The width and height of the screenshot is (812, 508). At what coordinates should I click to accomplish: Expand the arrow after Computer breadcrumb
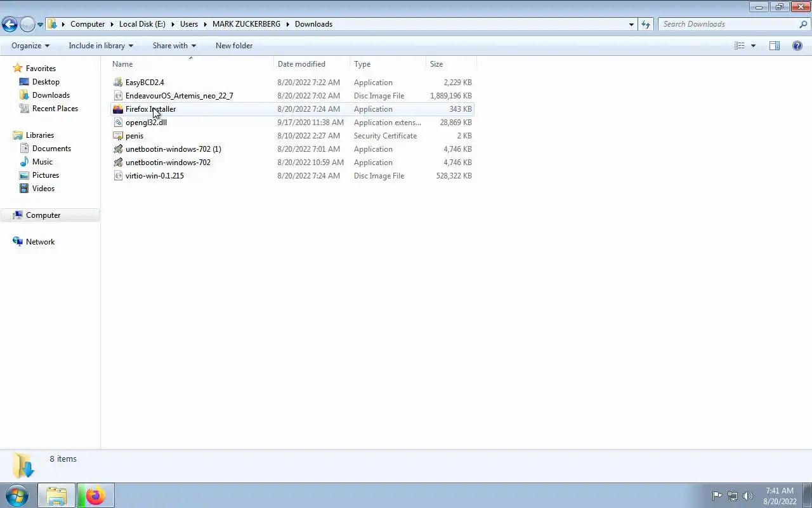pos(112,24)
